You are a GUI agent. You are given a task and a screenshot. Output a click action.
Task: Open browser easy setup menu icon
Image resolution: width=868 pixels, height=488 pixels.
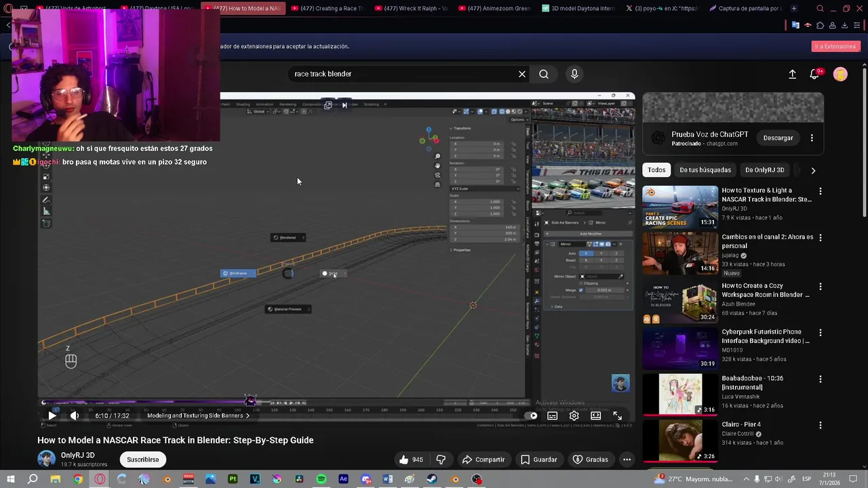click(856, 25)
